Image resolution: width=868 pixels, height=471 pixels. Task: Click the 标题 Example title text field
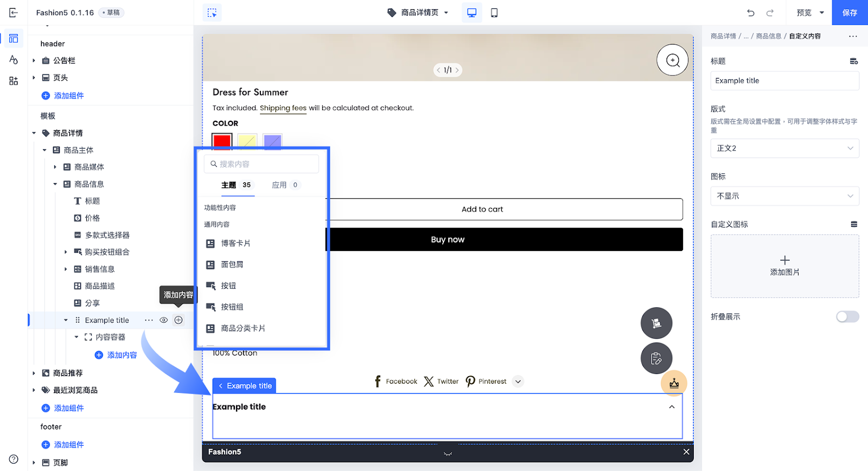[785, 81]
